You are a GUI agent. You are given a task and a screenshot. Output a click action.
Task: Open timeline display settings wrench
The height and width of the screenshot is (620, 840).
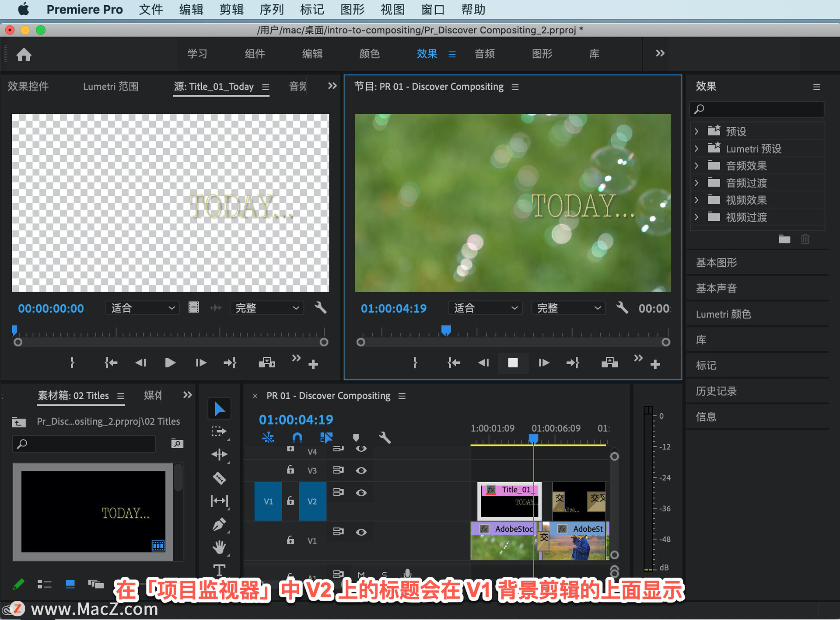click(385, 438)
